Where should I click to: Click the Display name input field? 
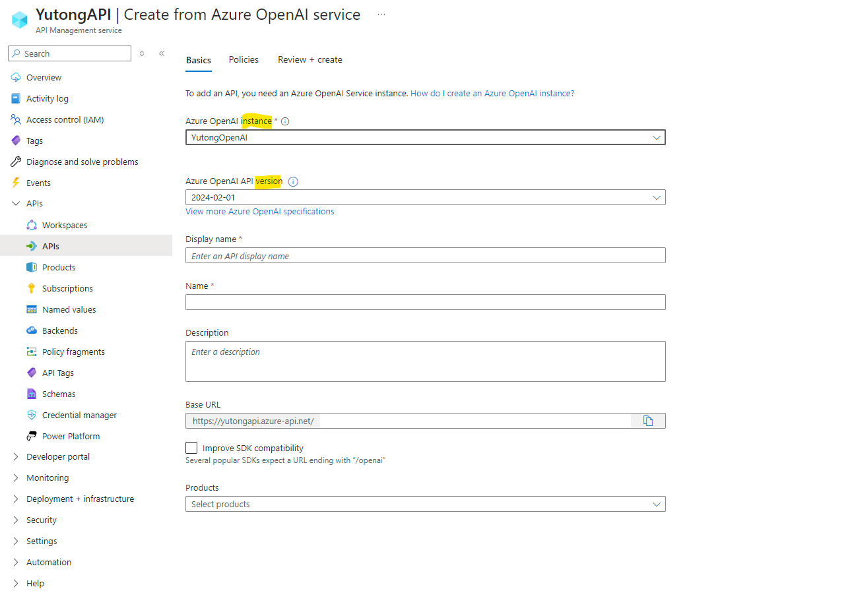(426, 255)
